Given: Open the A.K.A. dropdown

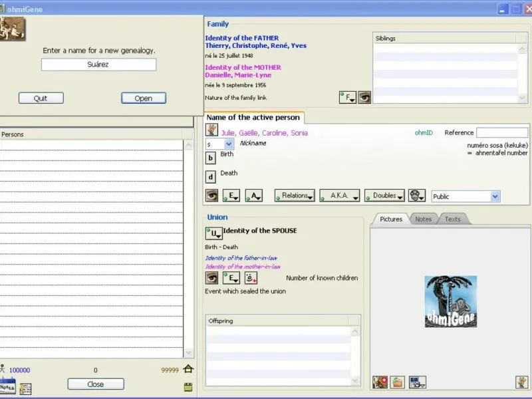Looking at the screenshot, I should coord(340,196).
